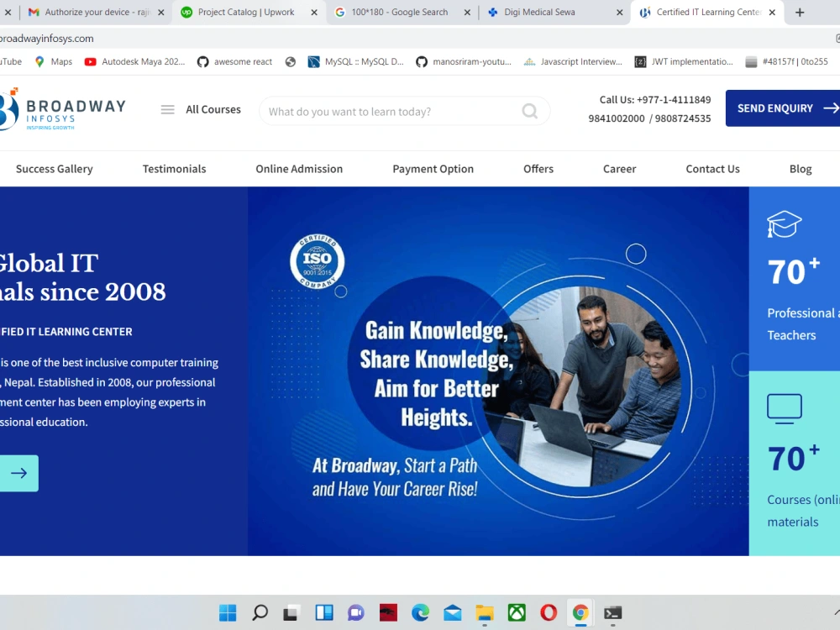Open the Testimonials page
Viewport: 840px width, 630px height.
pyautogui.click(x=174, y=169)
